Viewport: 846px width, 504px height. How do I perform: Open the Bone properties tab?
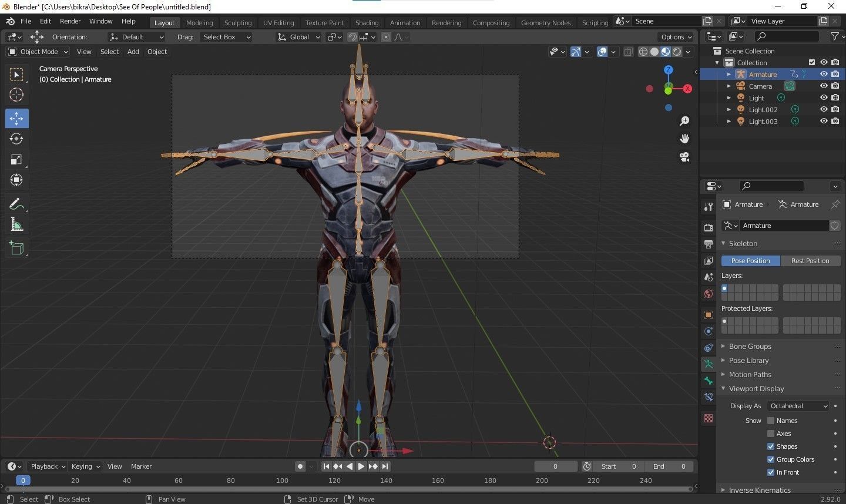click(x=709, y=381)
